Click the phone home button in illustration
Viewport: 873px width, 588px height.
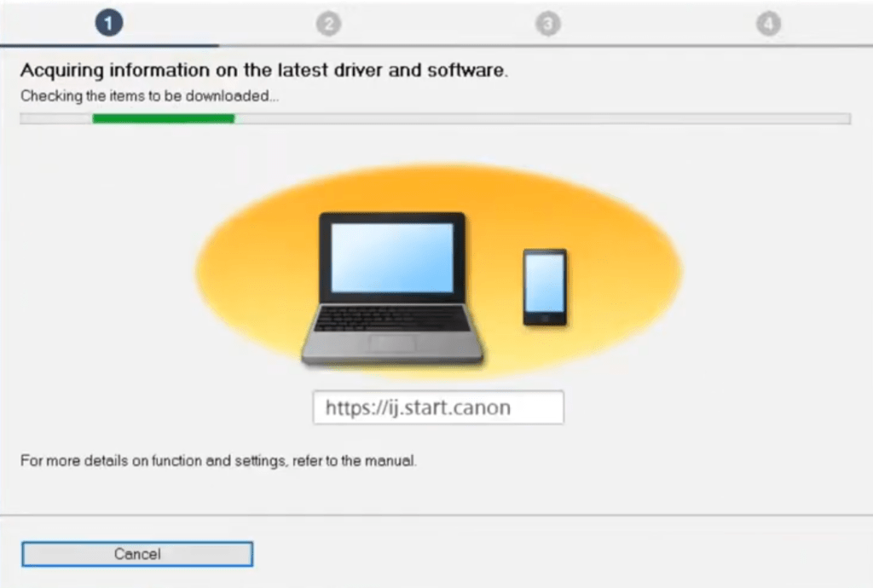point(545,319)
